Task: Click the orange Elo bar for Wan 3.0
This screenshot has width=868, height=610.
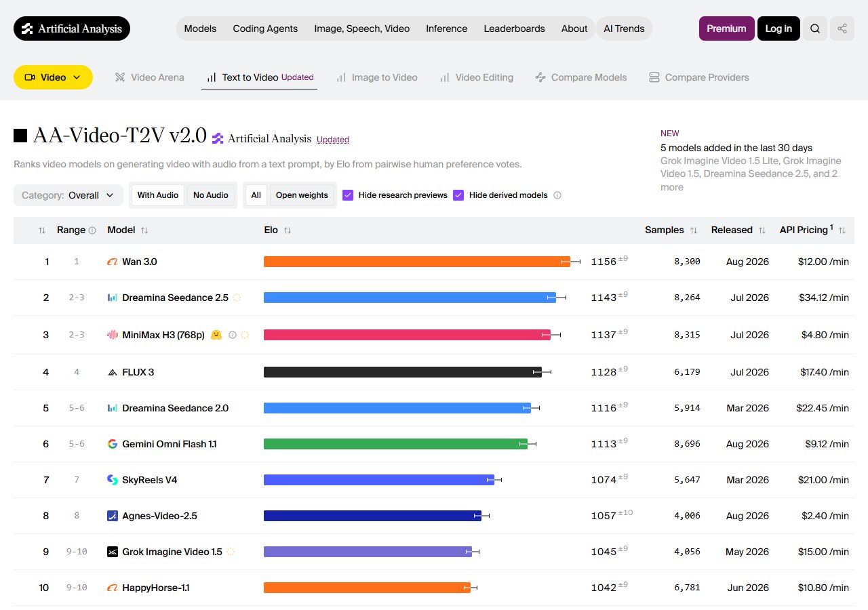Action: coord(417,262)
